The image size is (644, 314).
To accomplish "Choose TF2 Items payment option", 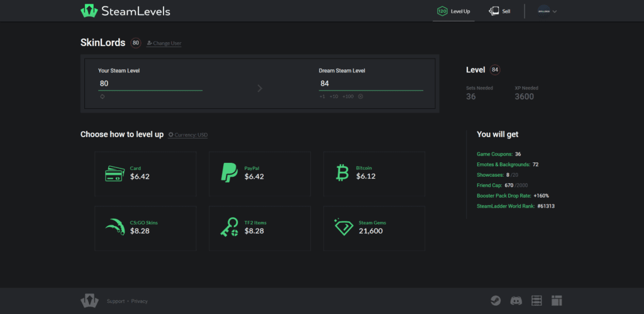I will click(260, 228).
